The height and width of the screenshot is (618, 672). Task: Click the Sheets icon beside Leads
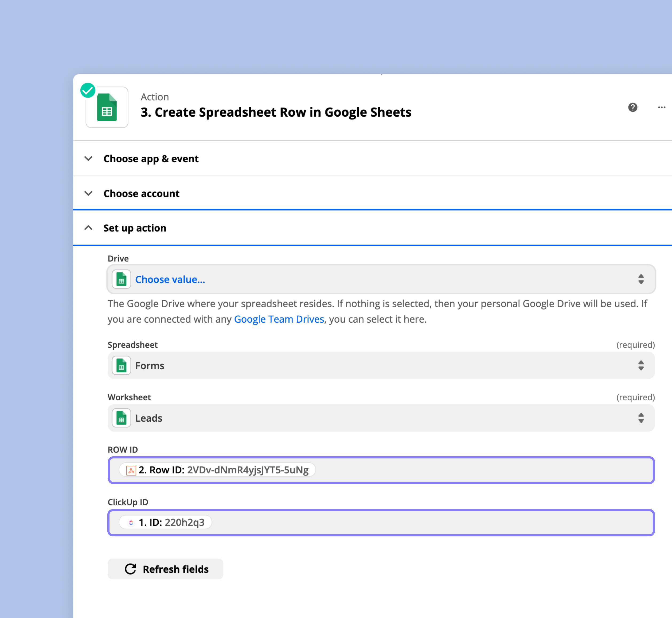121,418
